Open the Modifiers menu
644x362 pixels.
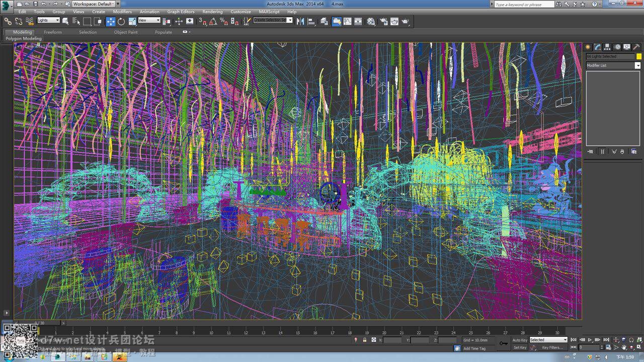(122, 12)
